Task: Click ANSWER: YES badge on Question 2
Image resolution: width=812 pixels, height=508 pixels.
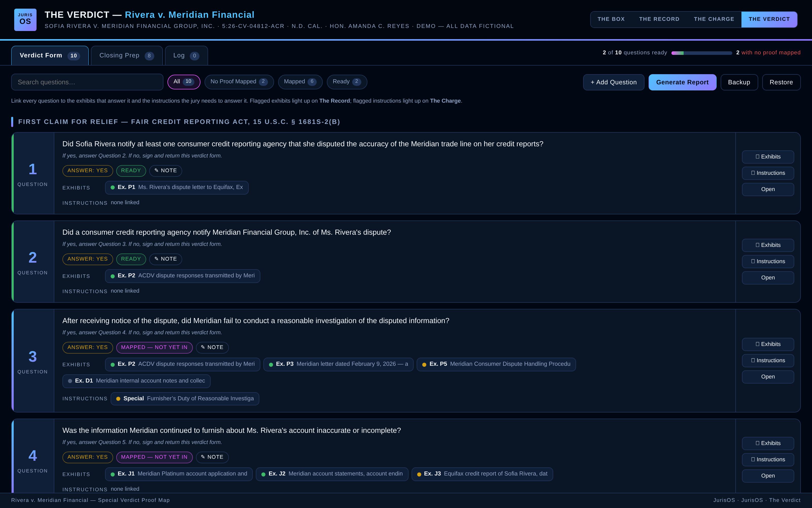Action: (88, 259)
